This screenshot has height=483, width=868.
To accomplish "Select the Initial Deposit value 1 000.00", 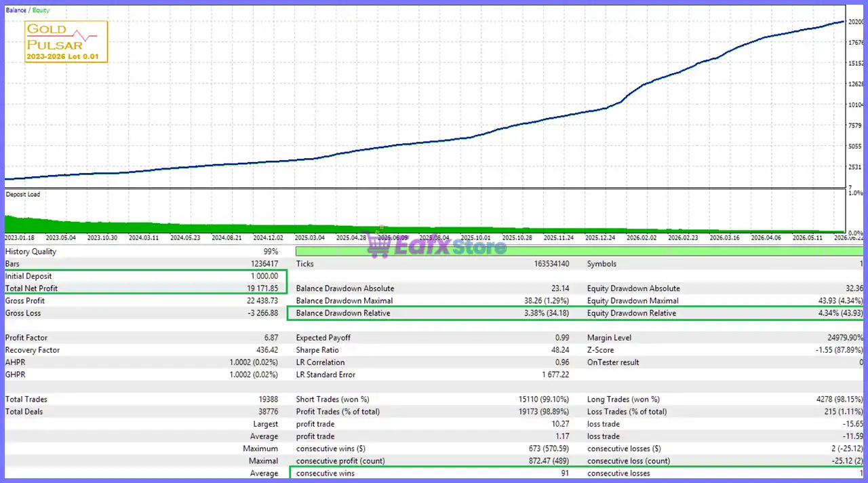I will (x=263, y=276).
